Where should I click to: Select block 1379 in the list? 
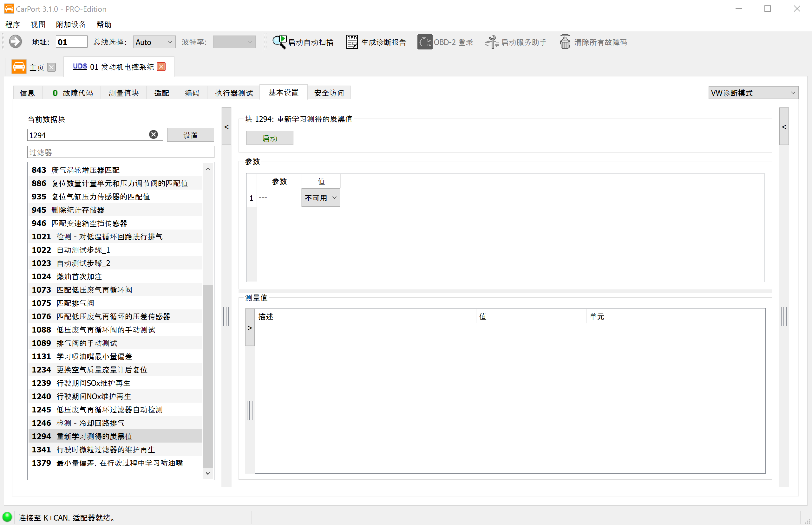(115, 463)
